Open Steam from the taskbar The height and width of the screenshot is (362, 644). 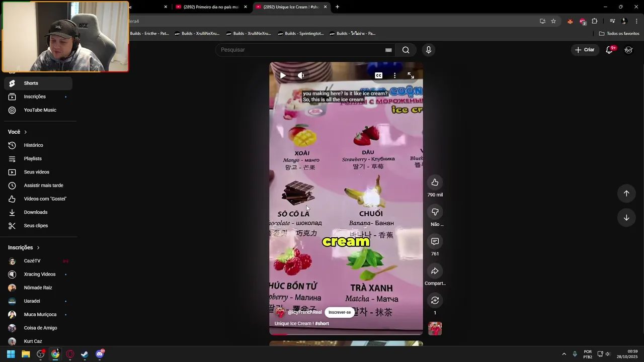[x=85, y=354]
